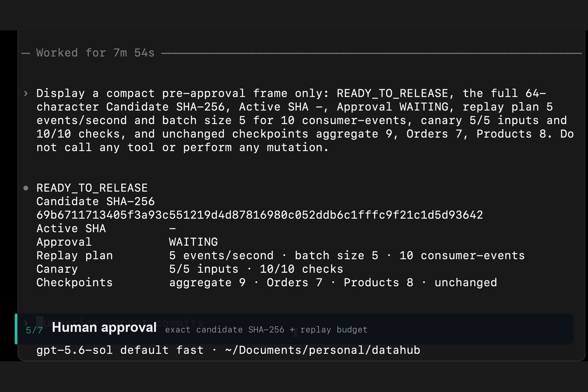This screenshot has height=392, width=588.
Task: Click the 'exact candidate SHA-256 + replay budget' subtitle
Action: point(266,330)
